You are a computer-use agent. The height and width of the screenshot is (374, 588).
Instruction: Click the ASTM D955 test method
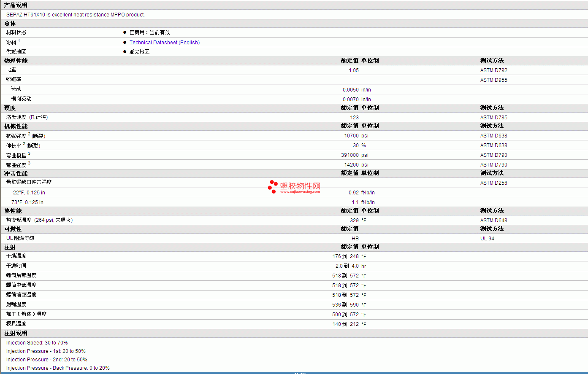pyautogui.click(x=494, y=80)
